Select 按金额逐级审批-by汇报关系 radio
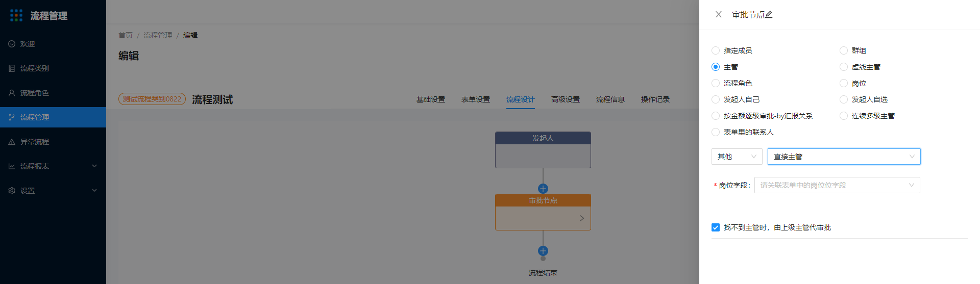980x284 pixels. [716, 116]
